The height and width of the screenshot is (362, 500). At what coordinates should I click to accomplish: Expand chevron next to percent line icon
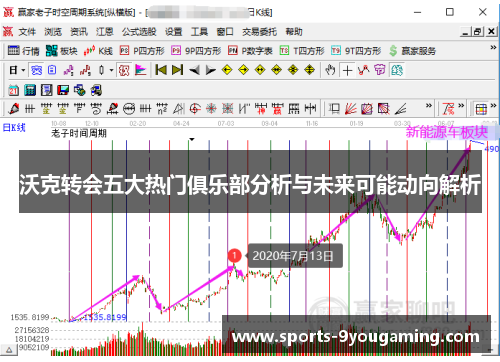tap(461, 106)
